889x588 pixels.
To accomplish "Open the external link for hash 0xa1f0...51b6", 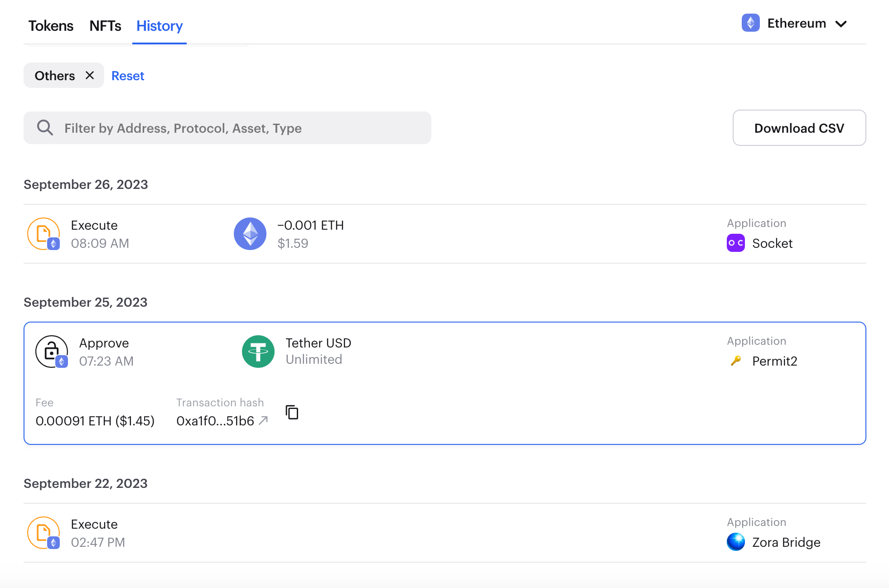I will pyautogui.click(x=263, y=421).
